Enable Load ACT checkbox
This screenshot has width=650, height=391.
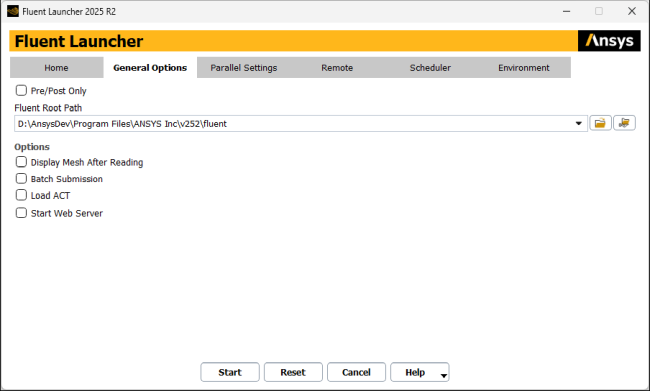(21, 195)
